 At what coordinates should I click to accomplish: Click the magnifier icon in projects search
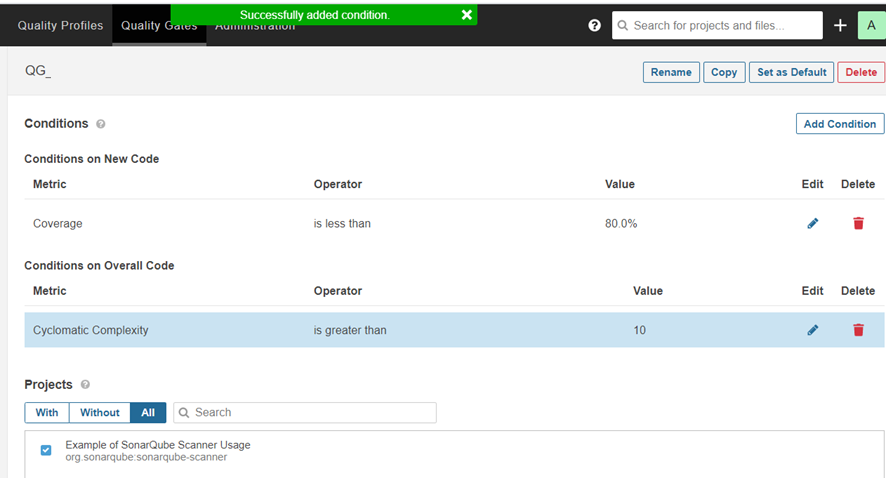tap(184, 412)
